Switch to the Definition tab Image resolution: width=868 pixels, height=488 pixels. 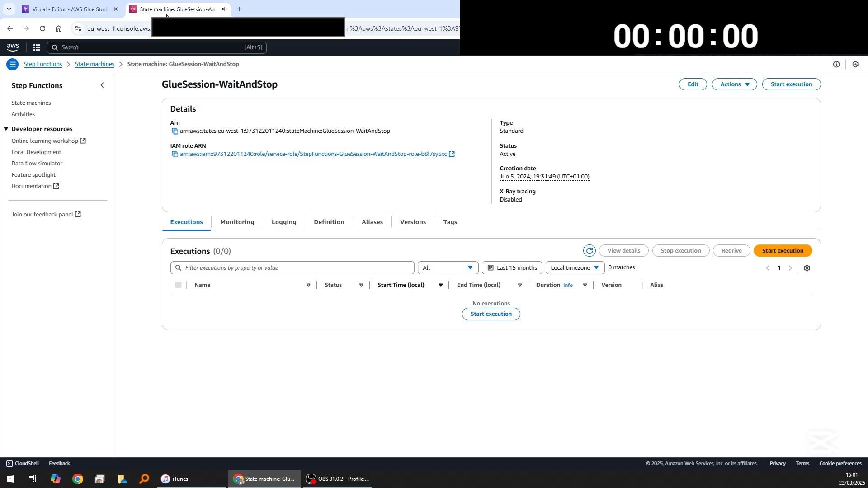[x=329, y=222]
